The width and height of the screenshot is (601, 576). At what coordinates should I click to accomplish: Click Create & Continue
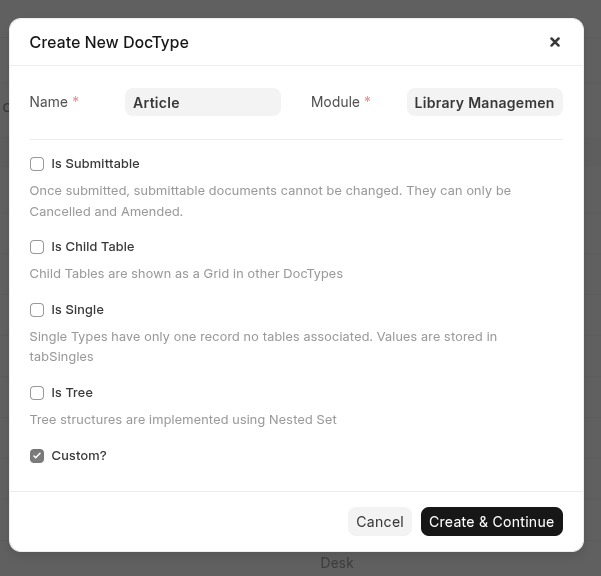pos(491,521)
